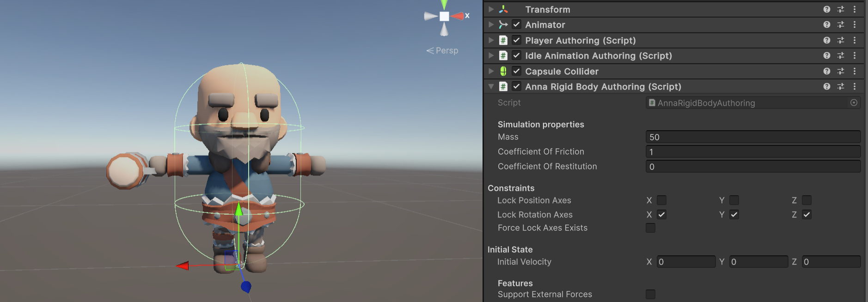The image size is (868, 302).
Task: Open help for Anna Rigid Body Authoring
Action: (x=827, y=86)
